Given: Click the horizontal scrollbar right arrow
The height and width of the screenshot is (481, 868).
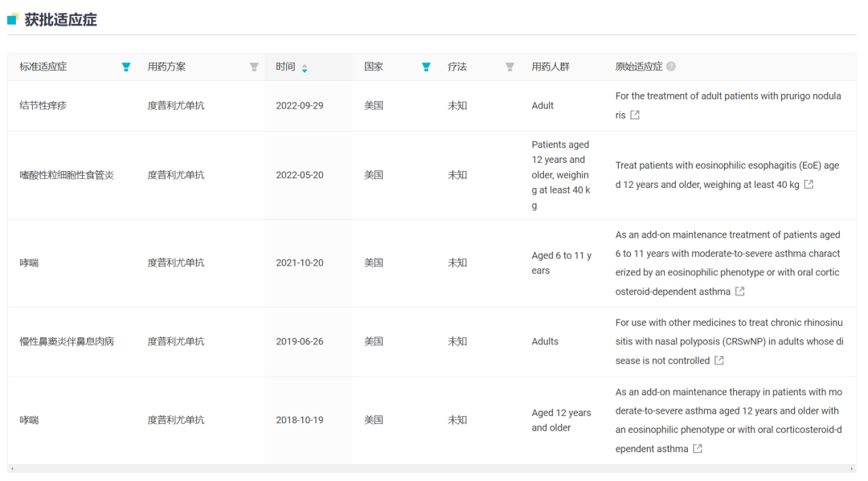Looking at the screenshot, I should (x=852, y=469).
